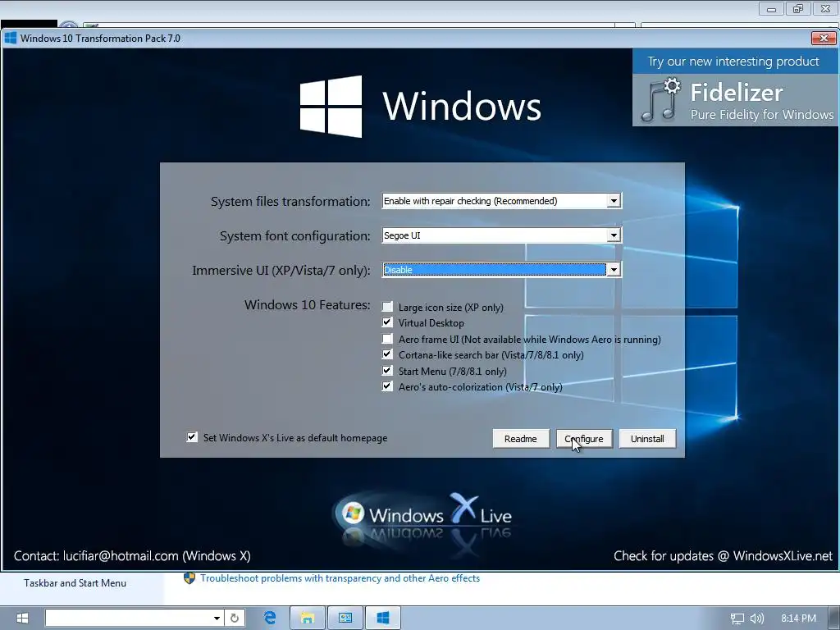840x630 pixels.
Task: Open the taskbar address bar dropdown arrow
Action: tap(217, 619)
